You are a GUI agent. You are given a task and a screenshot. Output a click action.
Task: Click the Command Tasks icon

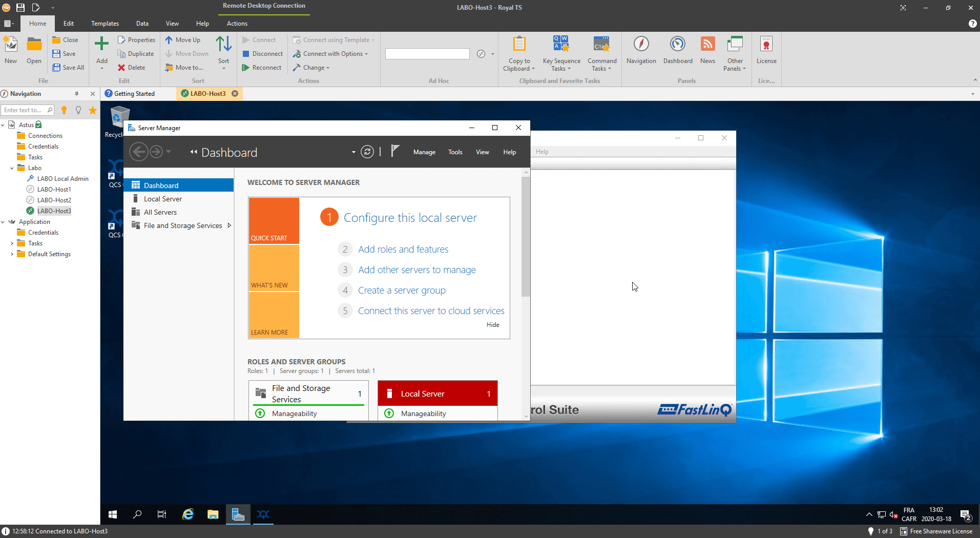tap(601, 45)
